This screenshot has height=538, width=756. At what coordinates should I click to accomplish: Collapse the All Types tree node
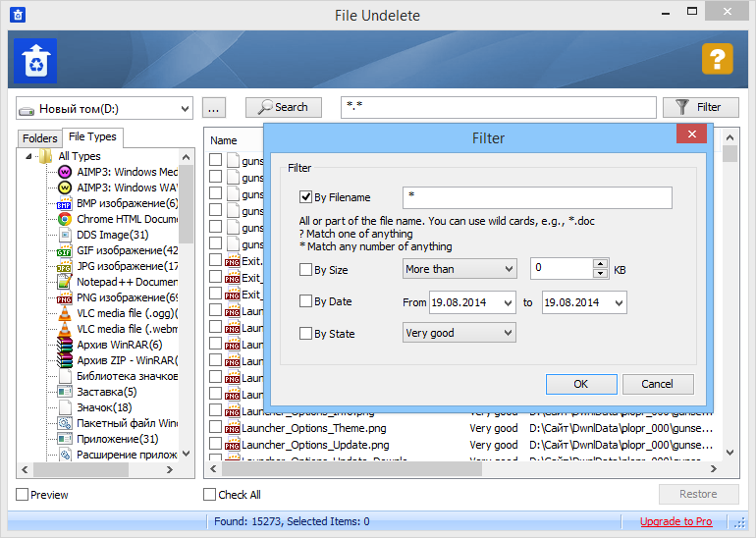coord(28,156)
